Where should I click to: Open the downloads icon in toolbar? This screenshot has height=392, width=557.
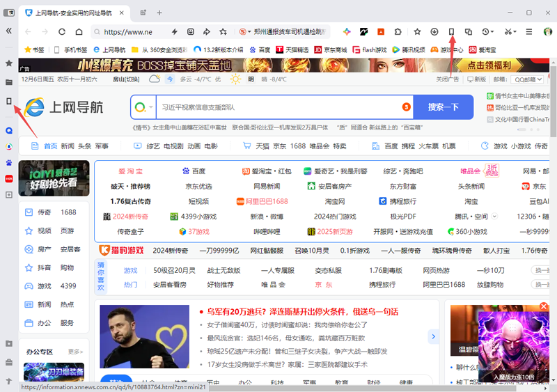434,31
